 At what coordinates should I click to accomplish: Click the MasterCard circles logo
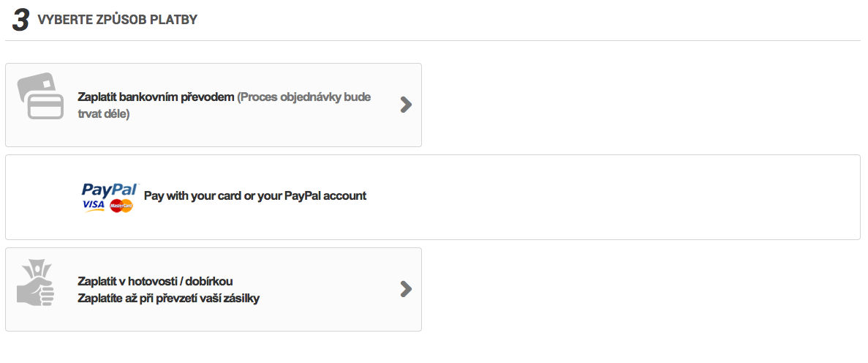(121, 206)
